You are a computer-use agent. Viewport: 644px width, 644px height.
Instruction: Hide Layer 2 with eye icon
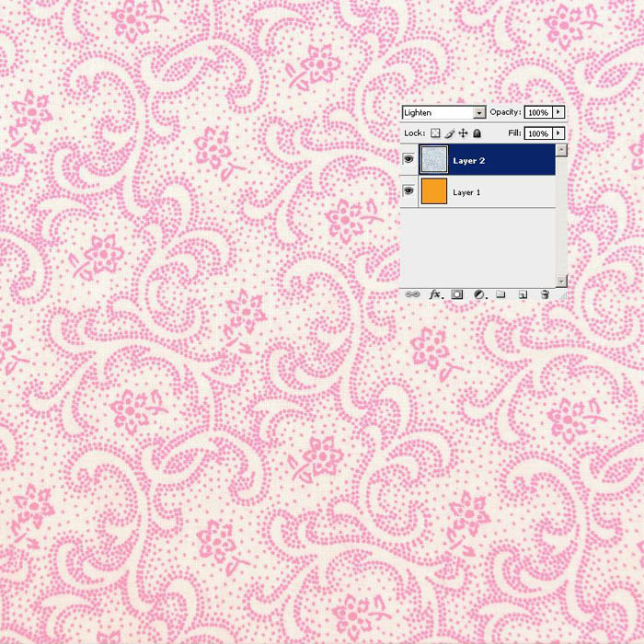tap(408, 159)
